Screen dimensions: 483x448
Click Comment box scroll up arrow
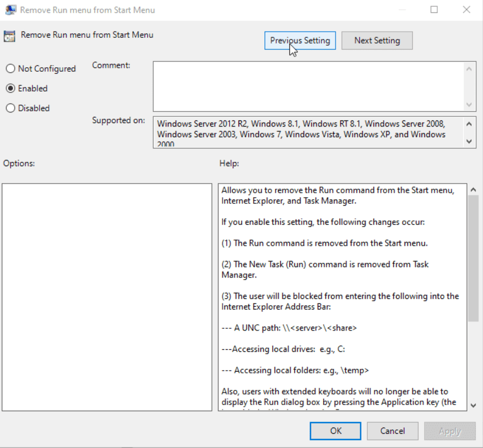(469, 69)
